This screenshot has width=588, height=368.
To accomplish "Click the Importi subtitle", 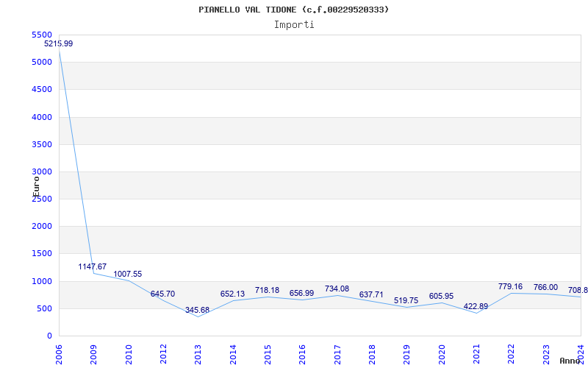I will (x=294, y=25).
